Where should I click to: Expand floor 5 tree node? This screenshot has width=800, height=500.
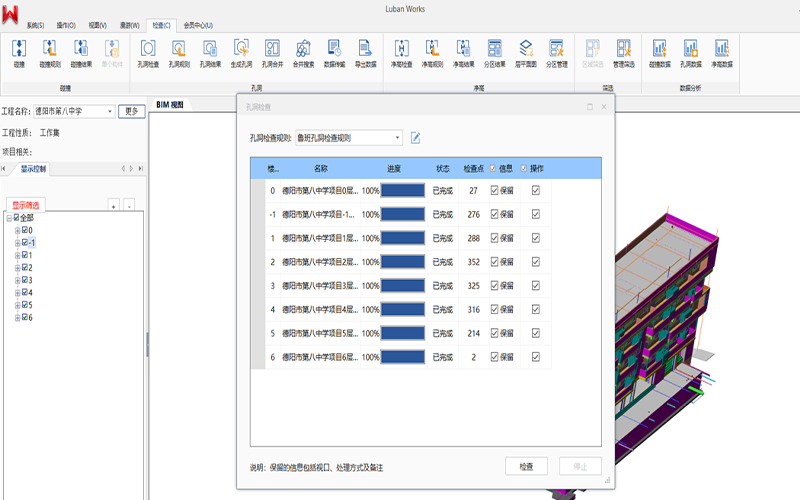point(17,305)
